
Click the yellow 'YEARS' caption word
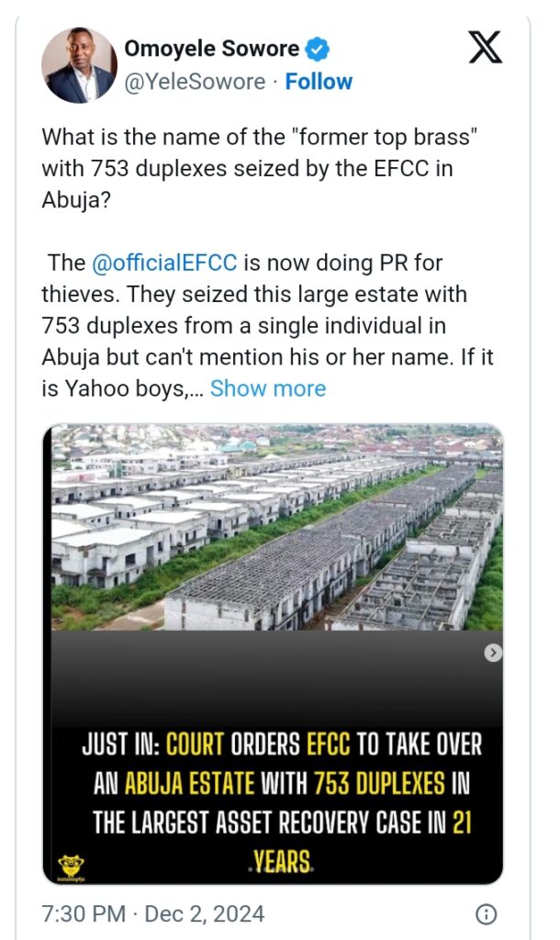[x=280, y=862]
